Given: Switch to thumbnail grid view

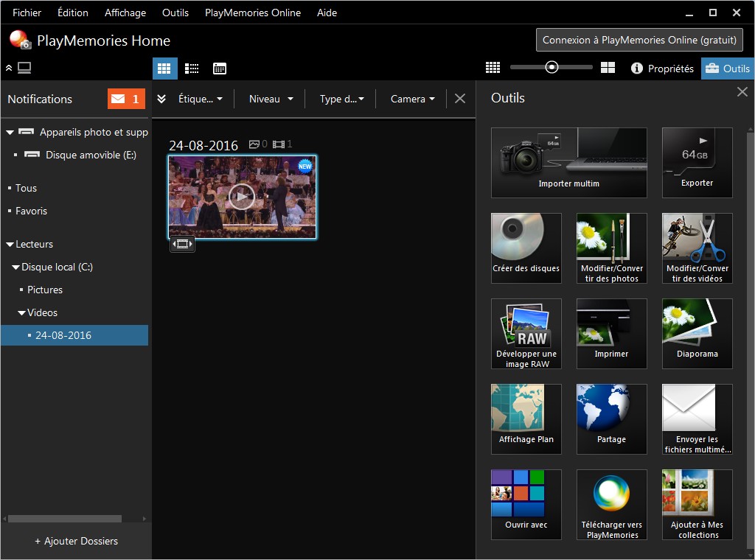Looking at the screenshot, I should click(x=164, y=69).
